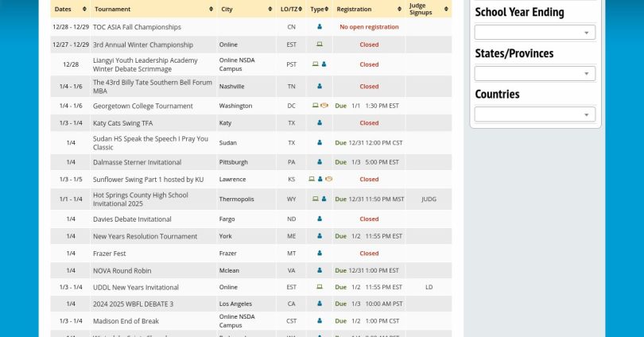Viewport: 644px width, 337px height.
Task: Sort the list by the Registration column
Action: (x=354, y=9)
